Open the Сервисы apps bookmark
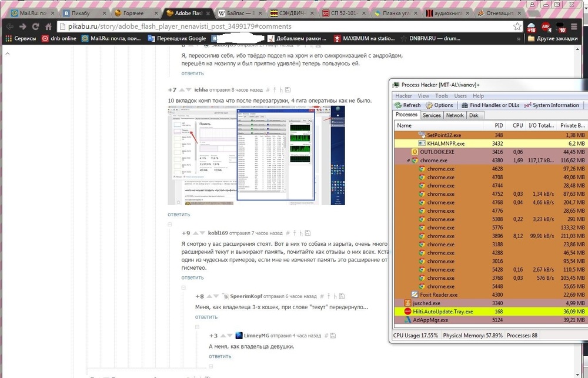Viewport: 588px width, 378px height. tap(21, 38)
